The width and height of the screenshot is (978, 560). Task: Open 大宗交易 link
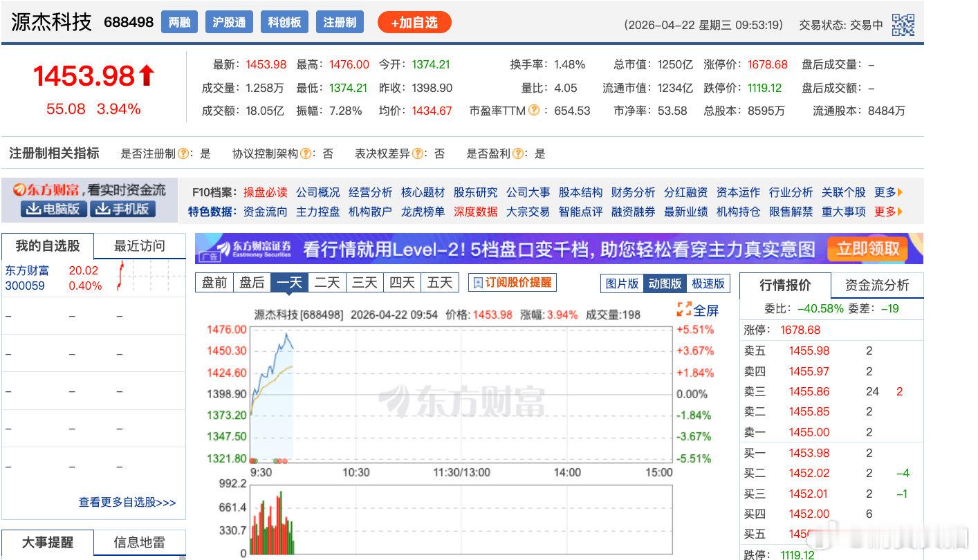pos(528,212)
